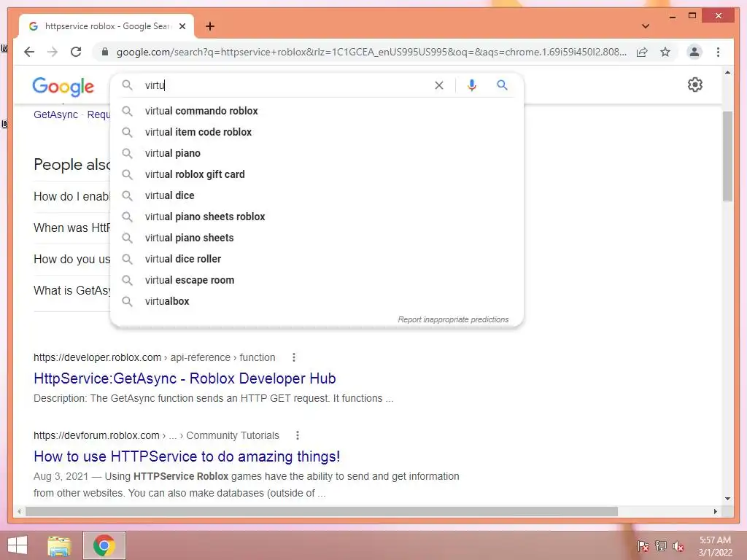Click the horizontal scroll left arrow
The image size is (747, 560).
pyautogui.click(x=19, y=511)
